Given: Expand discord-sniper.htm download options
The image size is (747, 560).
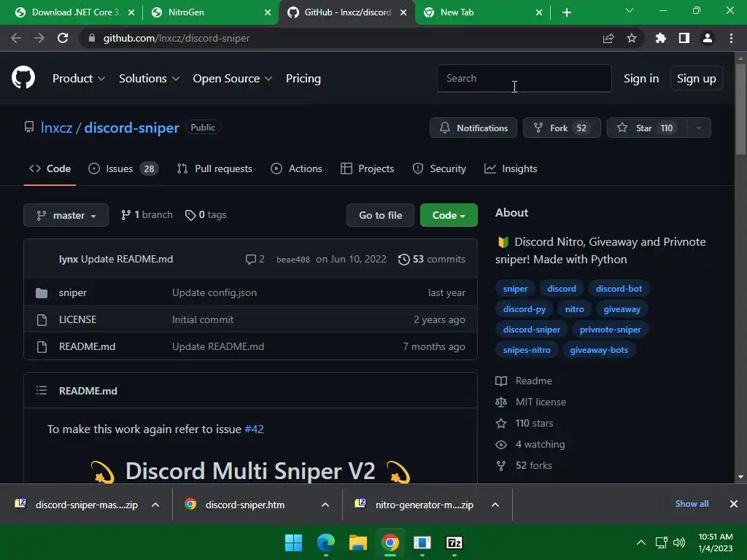Looking at the screenshot, I should [325, 505].
